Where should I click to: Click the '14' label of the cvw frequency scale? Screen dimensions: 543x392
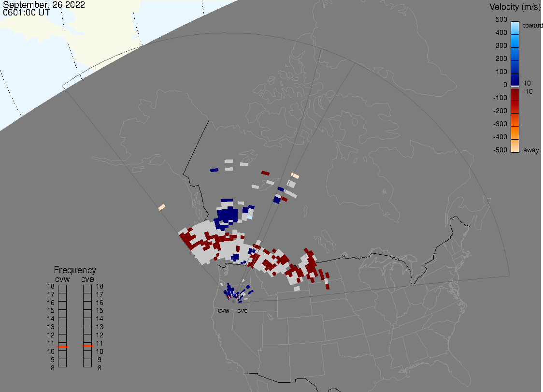[x=51, y=319]
